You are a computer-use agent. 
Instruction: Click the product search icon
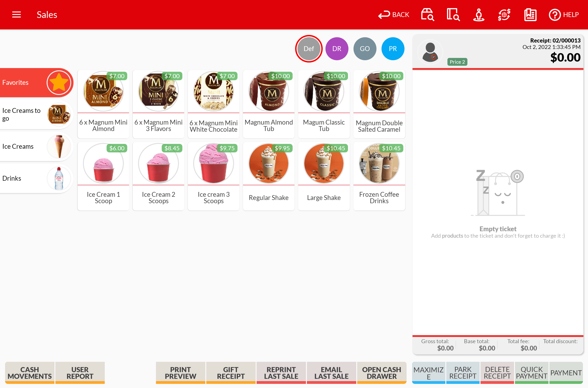point(427,15)
